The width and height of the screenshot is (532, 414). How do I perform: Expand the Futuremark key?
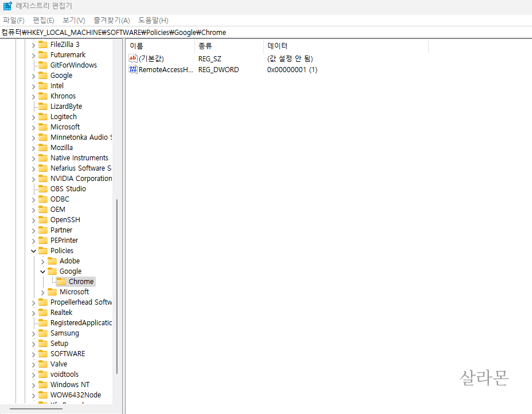pos(33,55)
